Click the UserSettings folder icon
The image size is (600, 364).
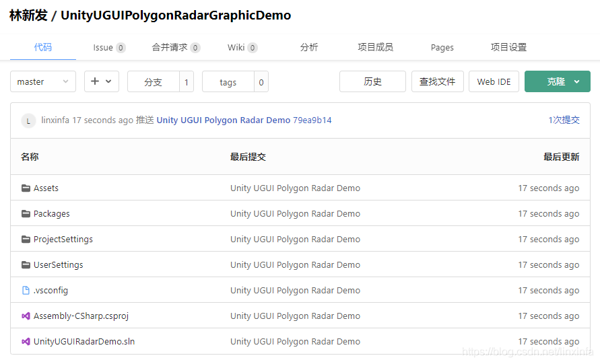tap(26, 265)
